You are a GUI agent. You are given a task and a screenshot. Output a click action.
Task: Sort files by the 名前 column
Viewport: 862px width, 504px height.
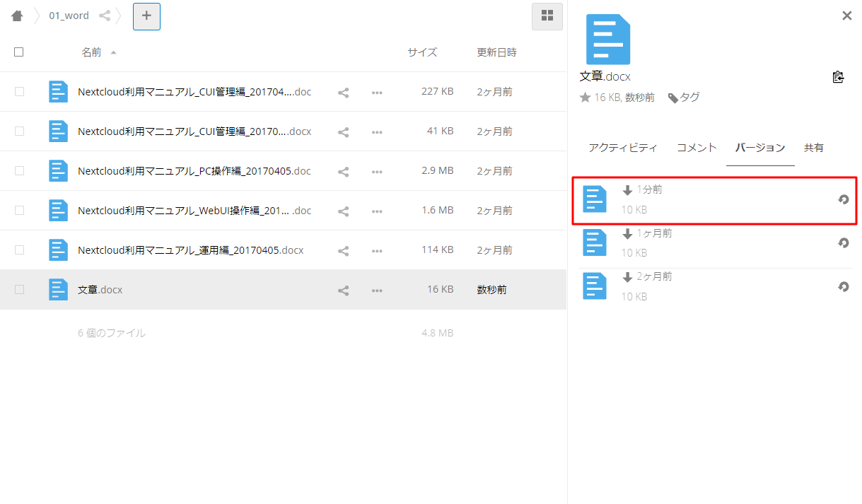click(x=91, y=52)
